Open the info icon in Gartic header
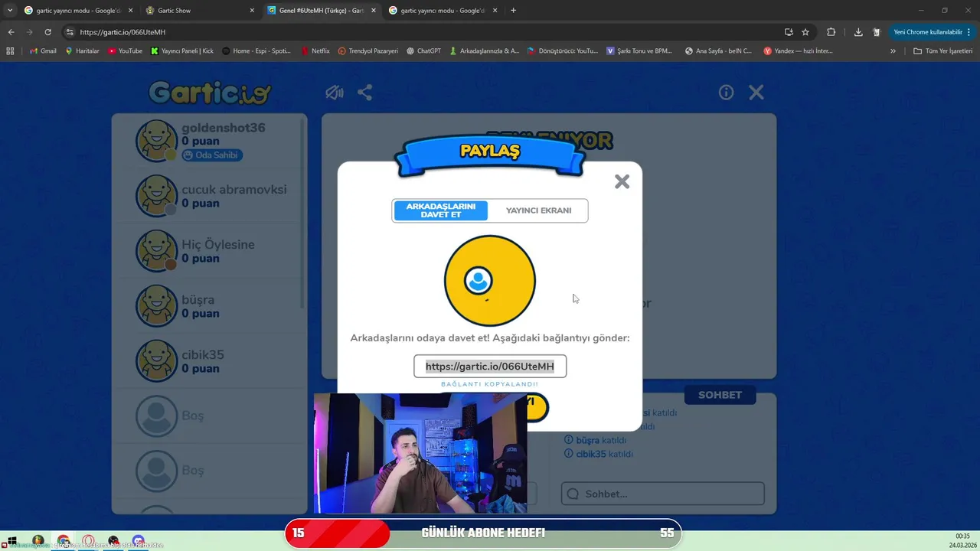 click(x=726, y=93)
